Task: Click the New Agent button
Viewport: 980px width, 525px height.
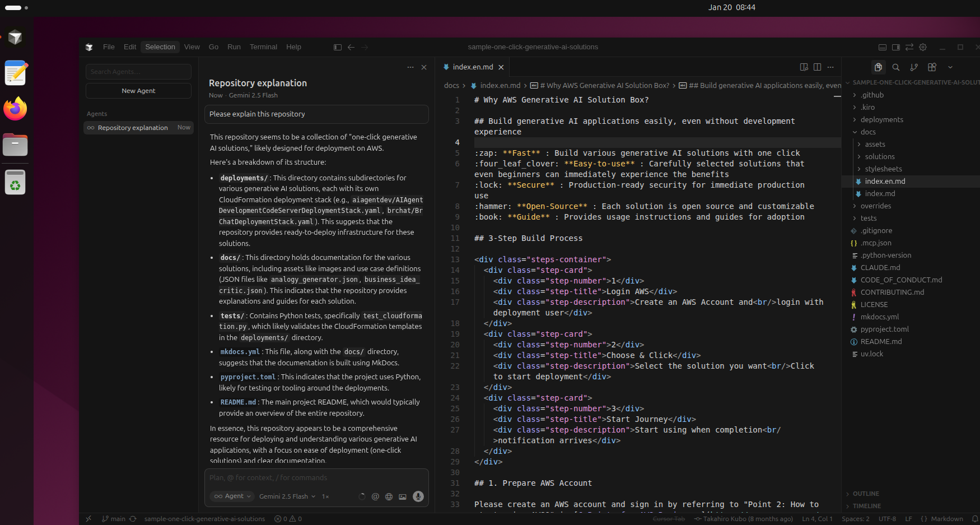Action: click(x=138, y=91)
